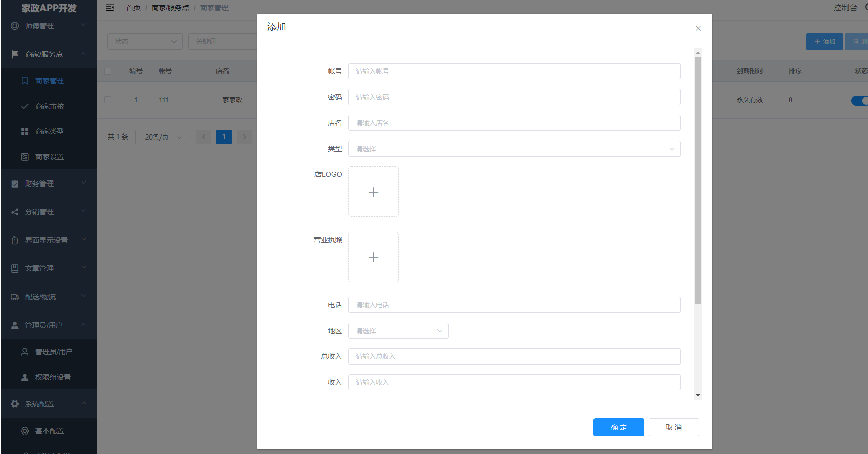Screen dimensions: 868x454
Task: Select page 1 in pagination
Action: tap(224, 137)
